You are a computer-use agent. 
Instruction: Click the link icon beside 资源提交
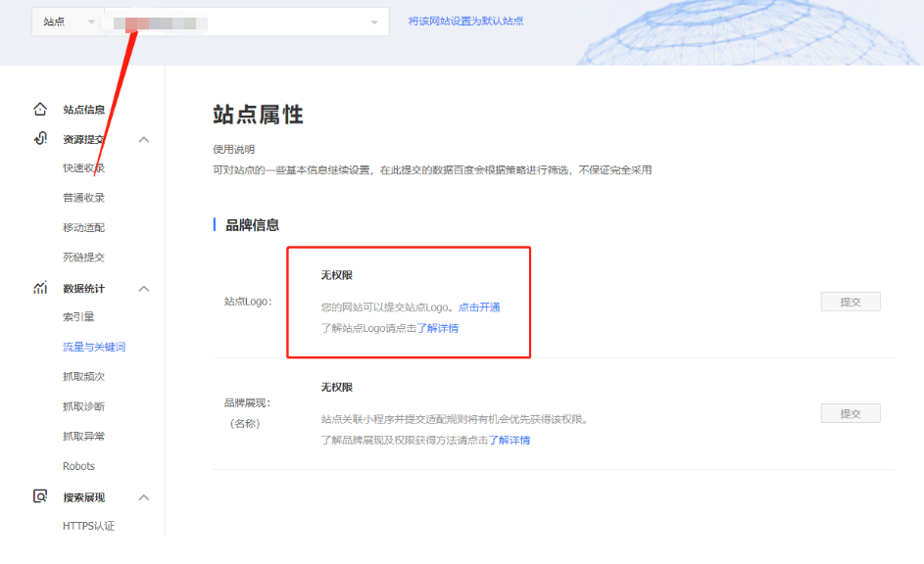click(40, 139)
